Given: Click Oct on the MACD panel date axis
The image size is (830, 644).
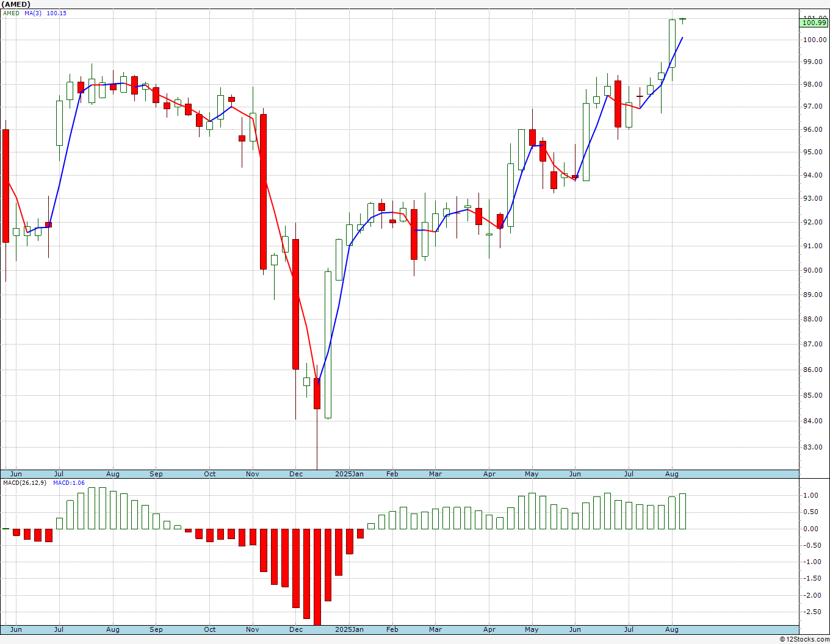Looking at the screenshot, I should (210, 629).
